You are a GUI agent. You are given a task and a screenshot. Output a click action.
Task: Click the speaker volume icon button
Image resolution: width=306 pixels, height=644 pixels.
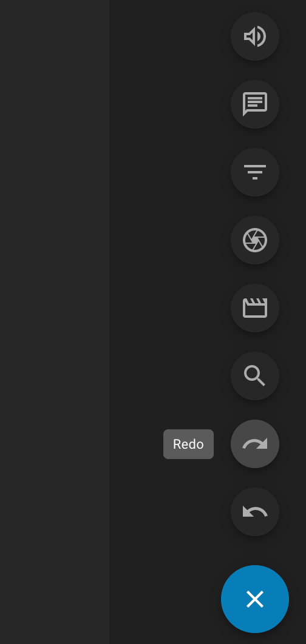point(255,36)
